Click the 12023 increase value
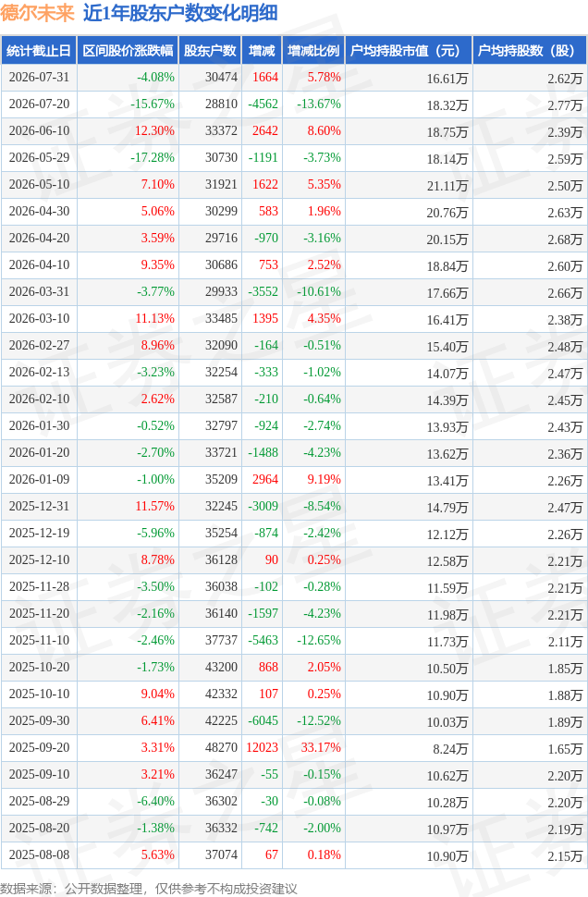Viewport: 588px width, 897px height. [x=262, y=747]
